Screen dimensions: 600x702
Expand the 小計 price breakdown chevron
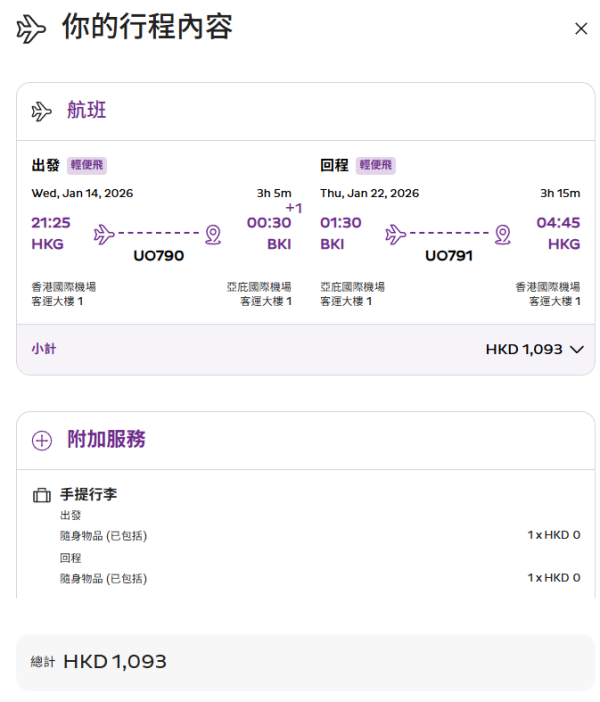coord(575,350)
